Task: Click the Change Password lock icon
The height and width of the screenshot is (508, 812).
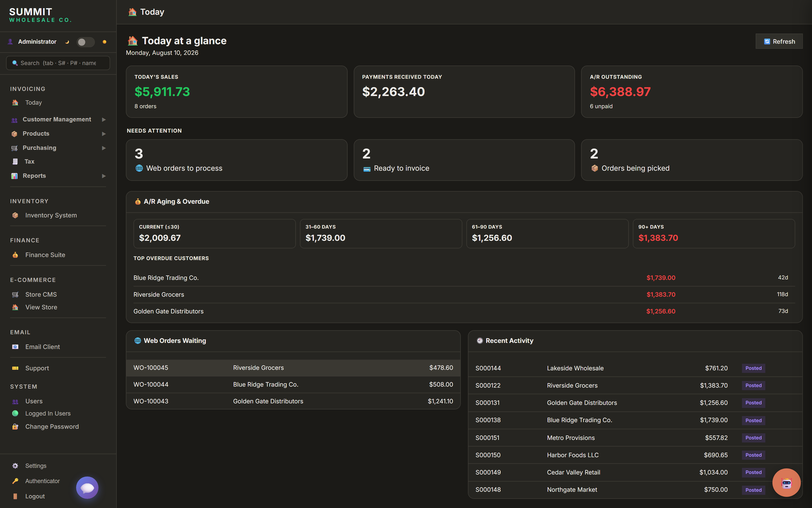Action: tap(15, 427)
